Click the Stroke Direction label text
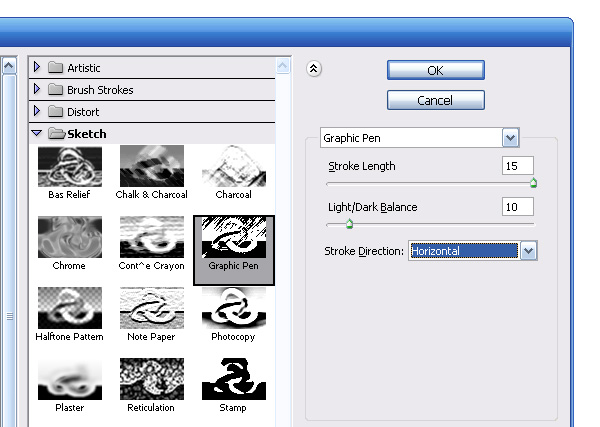600x427 pixels. point(364,251)
